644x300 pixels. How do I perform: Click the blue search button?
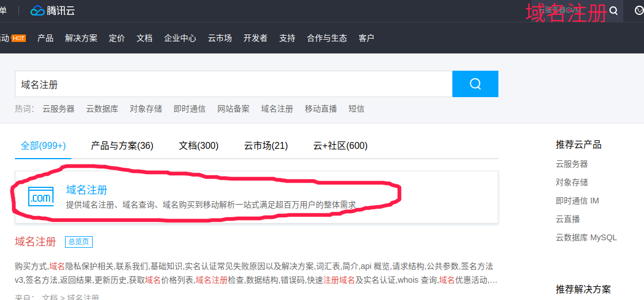tap(475, 84)
